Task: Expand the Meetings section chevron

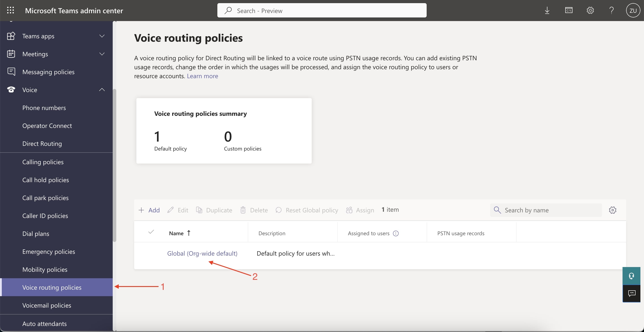Action: coord(102,54)
